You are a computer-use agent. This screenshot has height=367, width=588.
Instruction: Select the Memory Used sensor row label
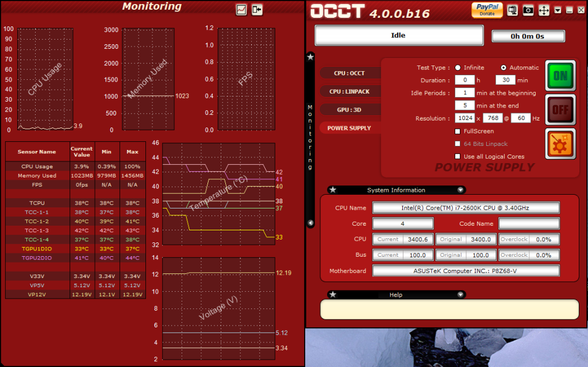pyautogui.click(x=37, y=175)
